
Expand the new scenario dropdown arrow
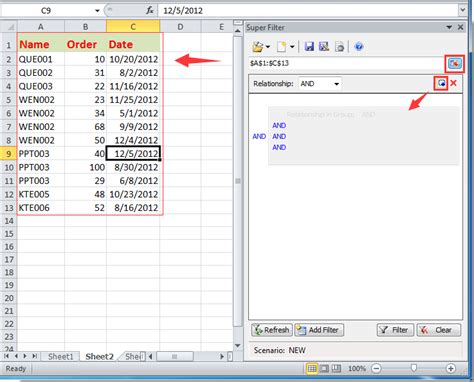292,47
